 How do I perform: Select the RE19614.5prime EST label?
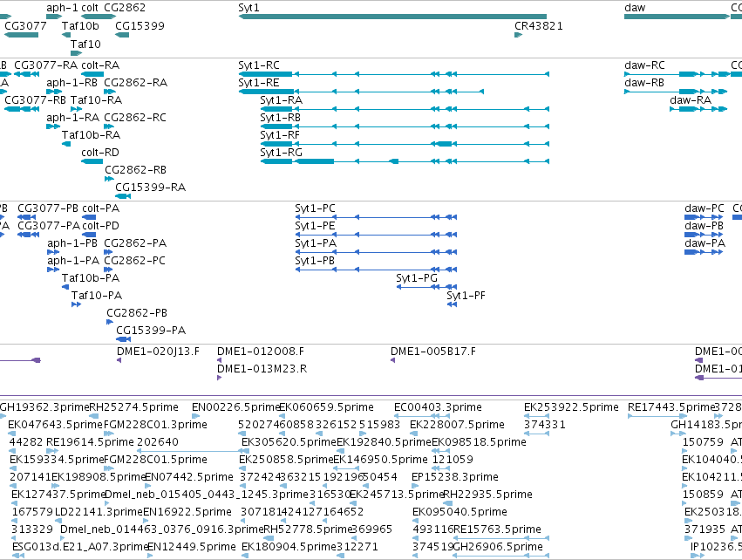tap(90, 442)
